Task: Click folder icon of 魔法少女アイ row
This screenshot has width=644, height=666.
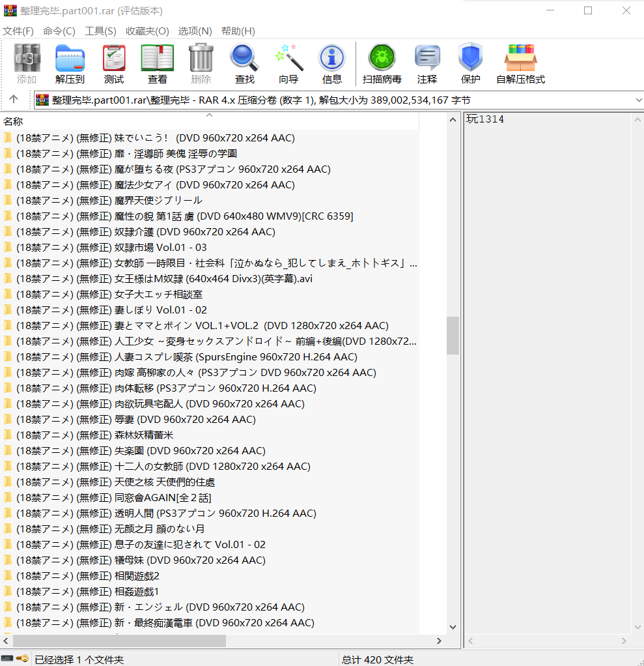Action: coord(8,185)
